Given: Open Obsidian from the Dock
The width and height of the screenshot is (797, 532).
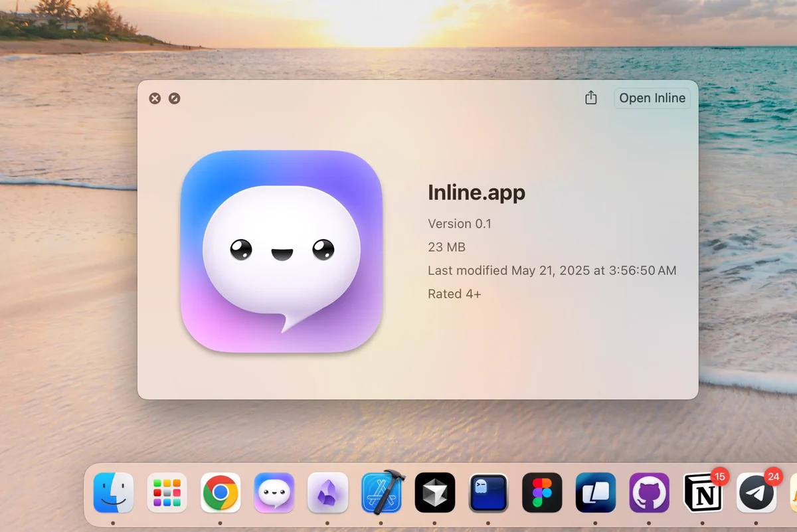Looking at the screenshot, I should pos(327,493).
